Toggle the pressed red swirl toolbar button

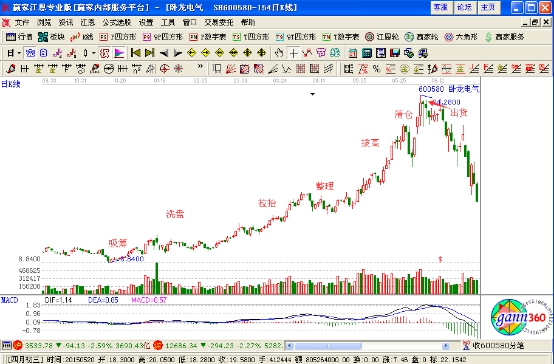point(105,53)
